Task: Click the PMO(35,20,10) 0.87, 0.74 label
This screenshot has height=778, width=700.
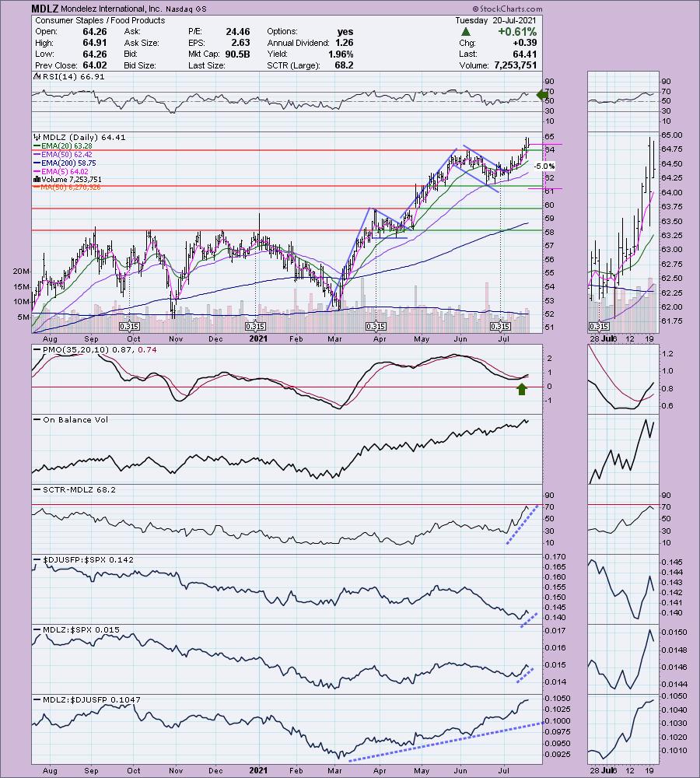Action: tap(100, 350)
